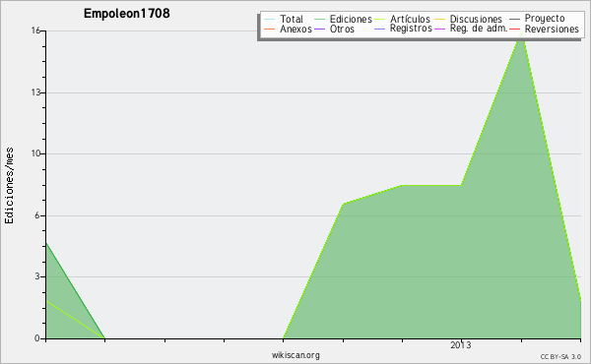Click the 10 y-axis value
The height and width of the screenshot is (364, 591).
pos(35,153)
